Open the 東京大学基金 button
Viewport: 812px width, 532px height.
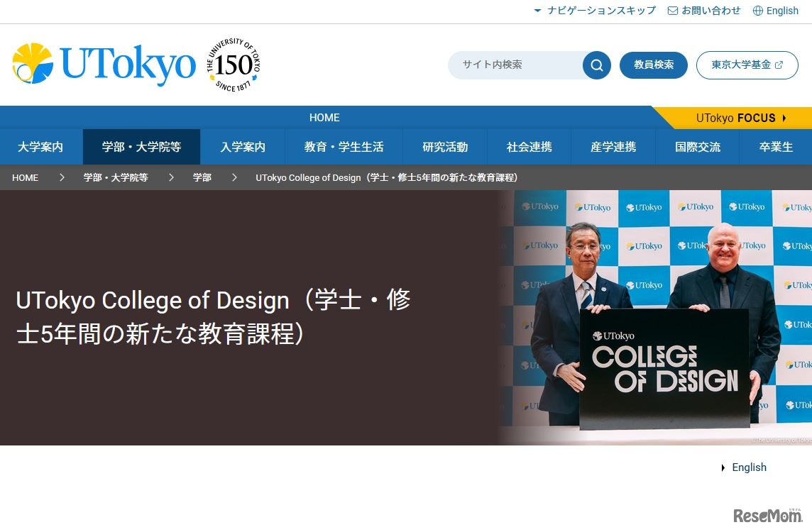(x=747, y=65)
